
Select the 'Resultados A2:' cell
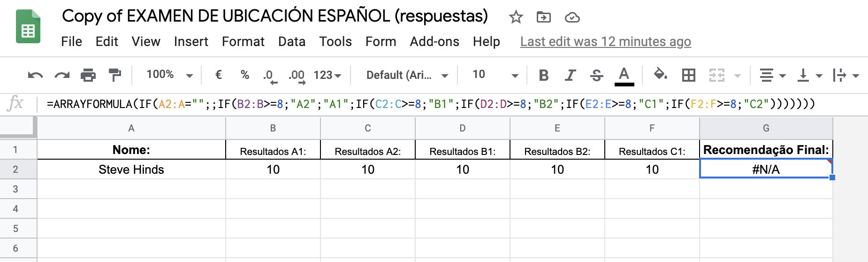point(368,150)
